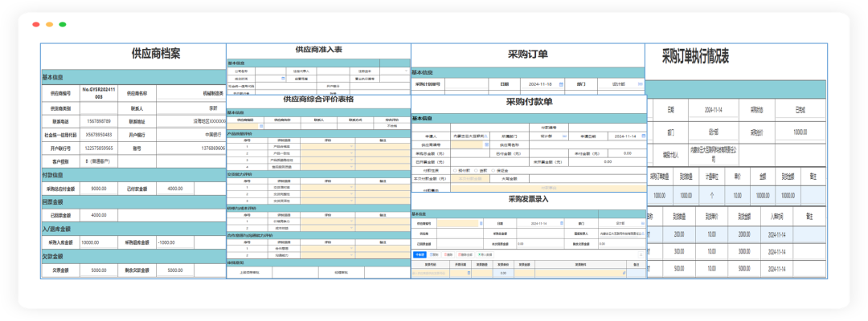
Task: Open calendar icon for 采购付款单 申请日期
Action: tap(643, 136)
